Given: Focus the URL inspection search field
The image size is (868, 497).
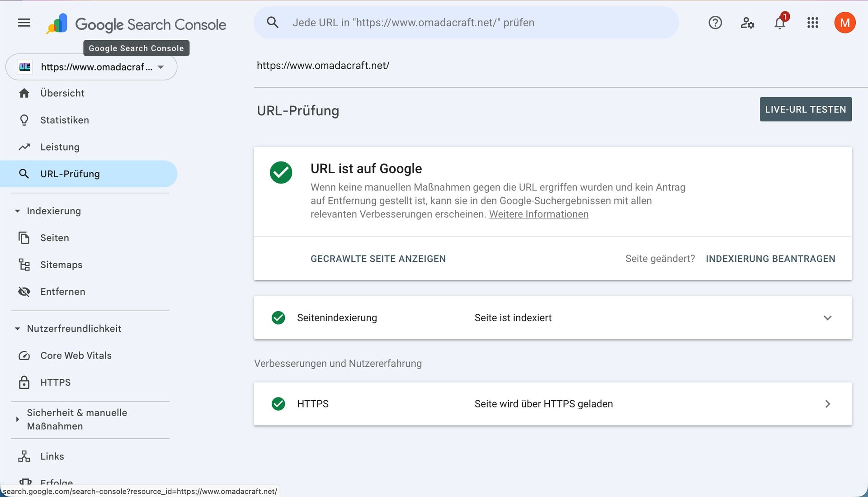Looking at the screenshot, I should pyautogui.click(x=466, y=23).
